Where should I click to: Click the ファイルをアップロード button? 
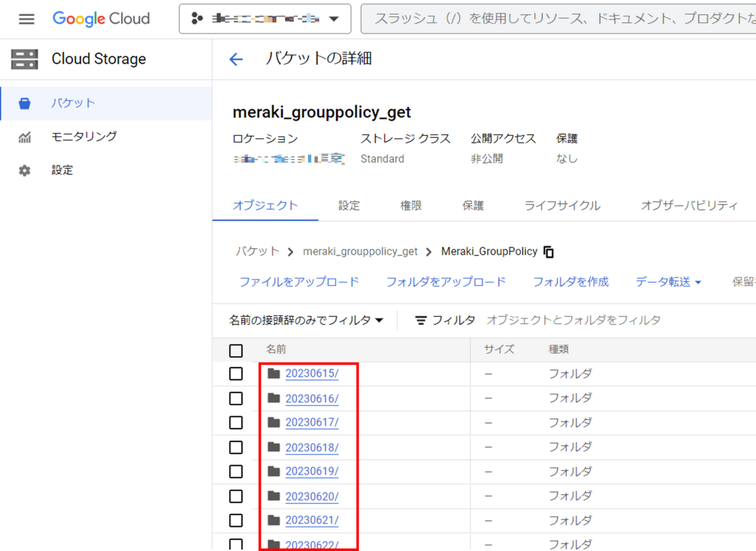pos(299,282)
